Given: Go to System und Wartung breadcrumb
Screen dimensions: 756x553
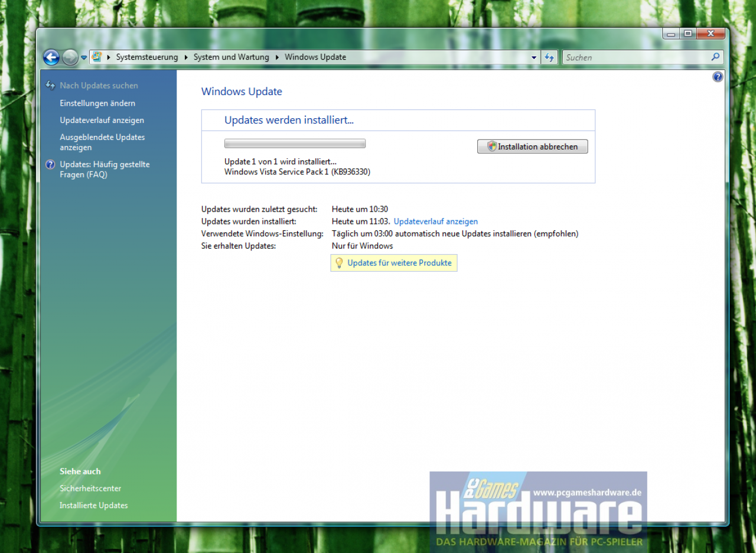Looking at the screenshot, I should pyautogui.click(x=231, y=57).
